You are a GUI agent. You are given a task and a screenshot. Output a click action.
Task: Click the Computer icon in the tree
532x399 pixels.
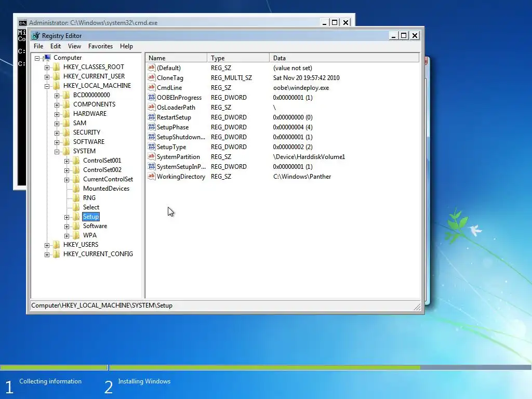tap(48, 57)
